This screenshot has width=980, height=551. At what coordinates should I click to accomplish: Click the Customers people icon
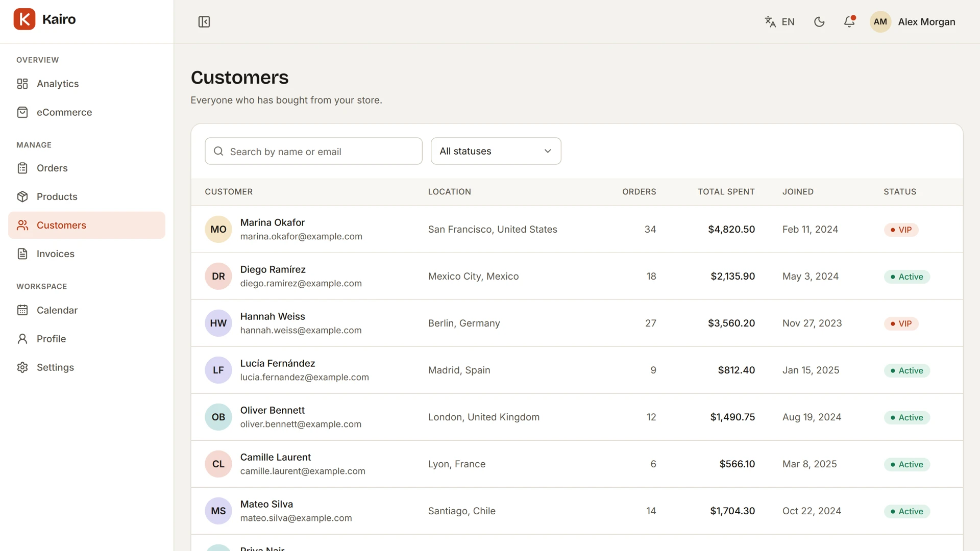tap(22, 226)
